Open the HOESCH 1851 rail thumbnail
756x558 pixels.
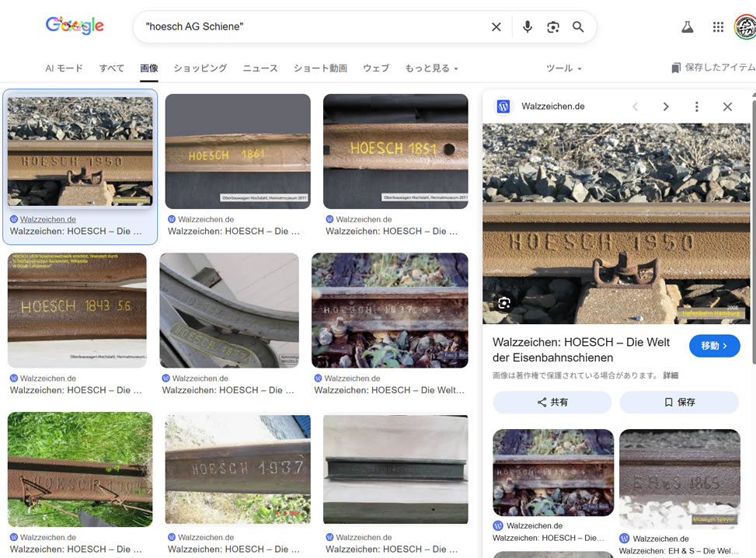[395, 152]
